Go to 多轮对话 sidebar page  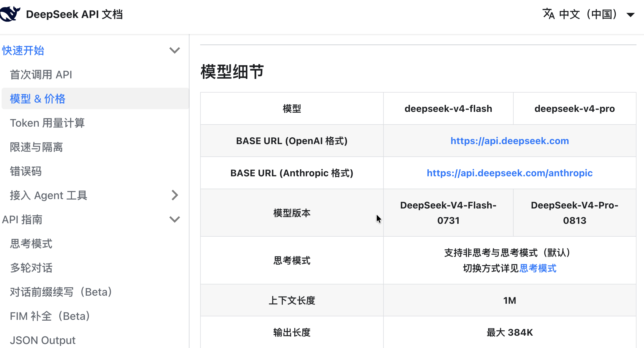tap(31, 268)
